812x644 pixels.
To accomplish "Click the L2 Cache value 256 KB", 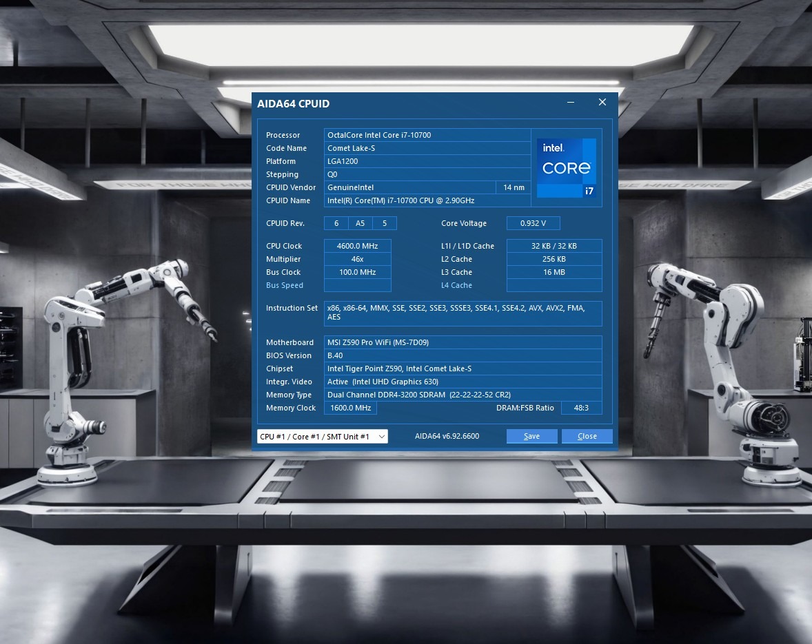I will [x=554, y=259].
